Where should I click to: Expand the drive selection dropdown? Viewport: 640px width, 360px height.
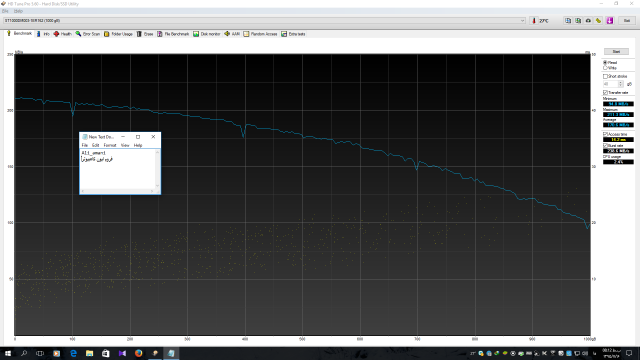tap(522, 20)
